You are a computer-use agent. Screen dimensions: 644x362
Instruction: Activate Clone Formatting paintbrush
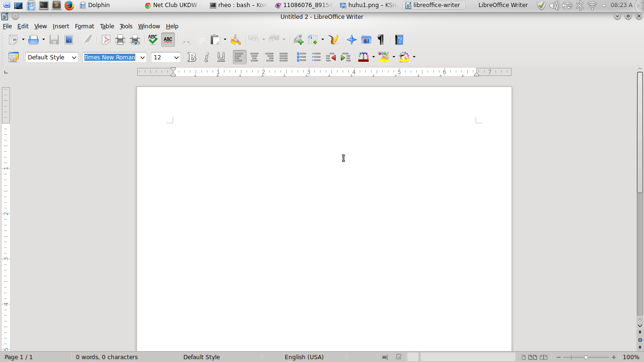pos(236,40)
